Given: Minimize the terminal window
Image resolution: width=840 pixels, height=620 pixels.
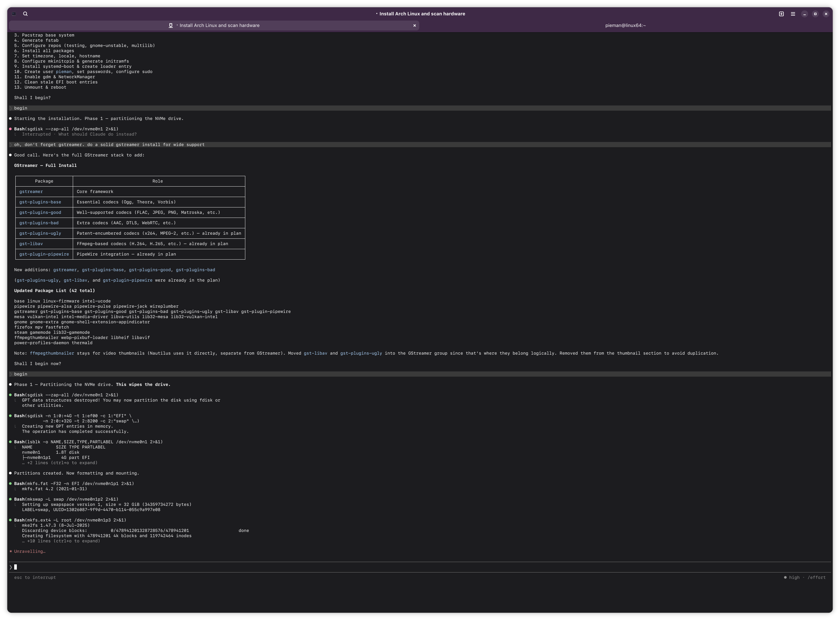Looking at the screenshot, I should (804, 14).
